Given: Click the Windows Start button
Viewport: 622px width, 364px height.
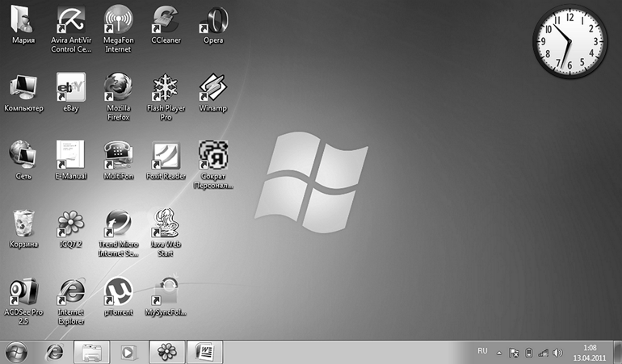Looking at the screenshot, I should tap(17, 352).
